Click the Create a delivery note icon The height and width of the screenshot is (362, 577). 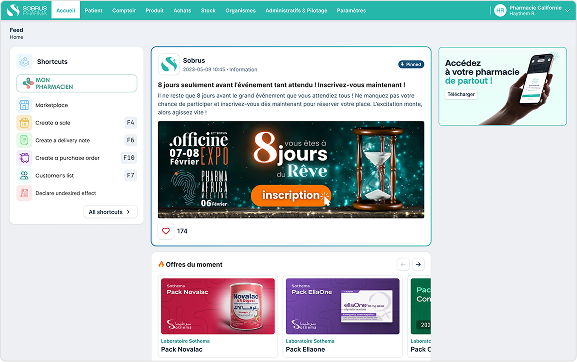[x=24, y=140]
